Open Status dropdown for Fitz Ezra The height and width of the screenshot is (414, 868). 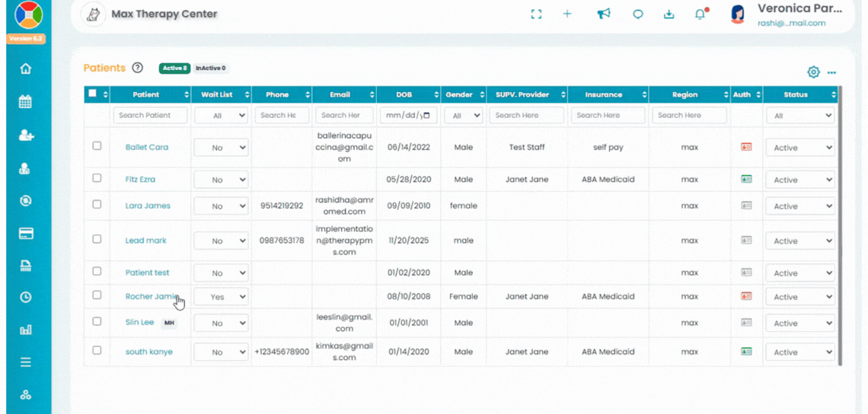point(800,180)
